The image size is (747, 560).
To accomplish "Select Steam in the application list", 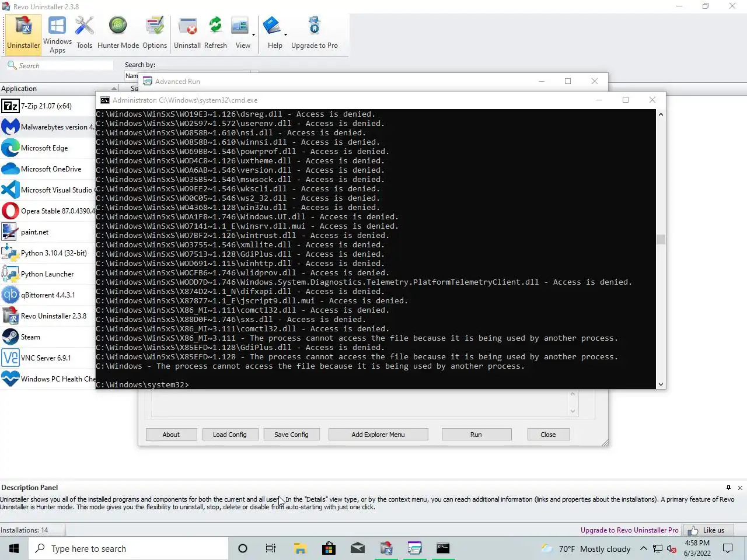I will click(x=48, y=337).
